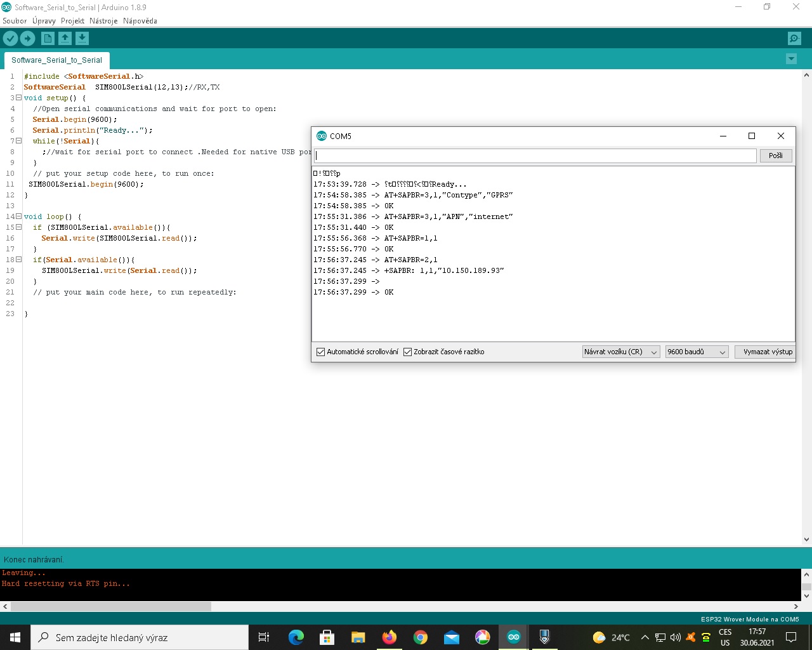Click the console horizontal scrollbar
This screenshot has width=812, height=650.
pos(111,607)
